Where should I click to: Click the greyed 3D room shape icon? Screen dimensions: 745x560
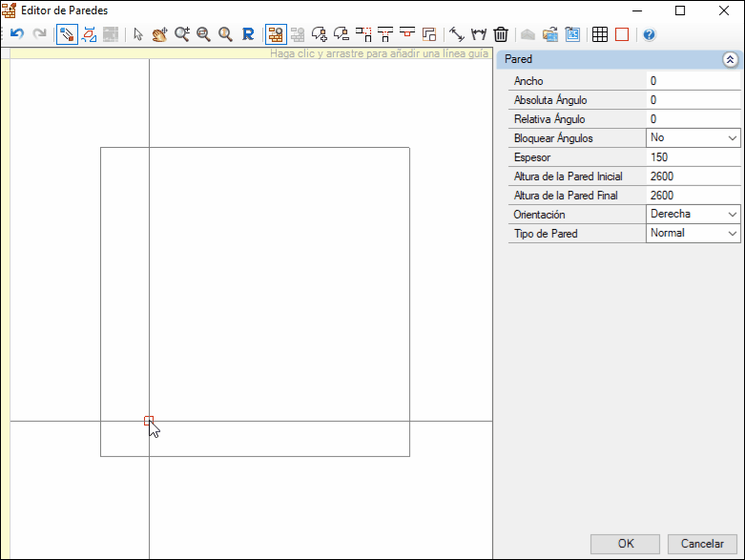click(x=528, y=34)
